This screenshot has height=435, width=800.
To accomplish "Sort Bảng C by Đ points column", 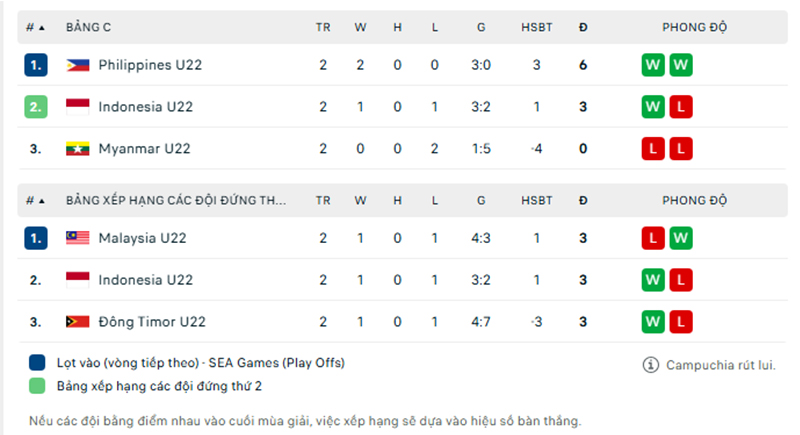I will tap(582, 27).
